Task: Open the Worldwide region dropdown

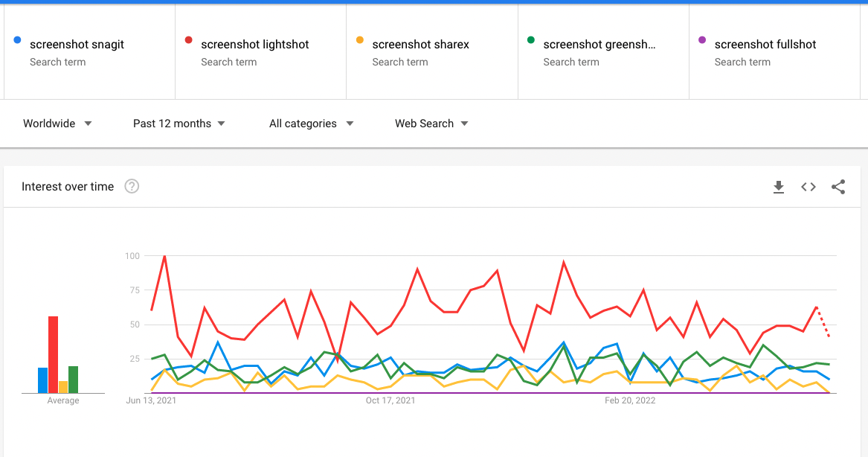Action: [x=57, y=124]
